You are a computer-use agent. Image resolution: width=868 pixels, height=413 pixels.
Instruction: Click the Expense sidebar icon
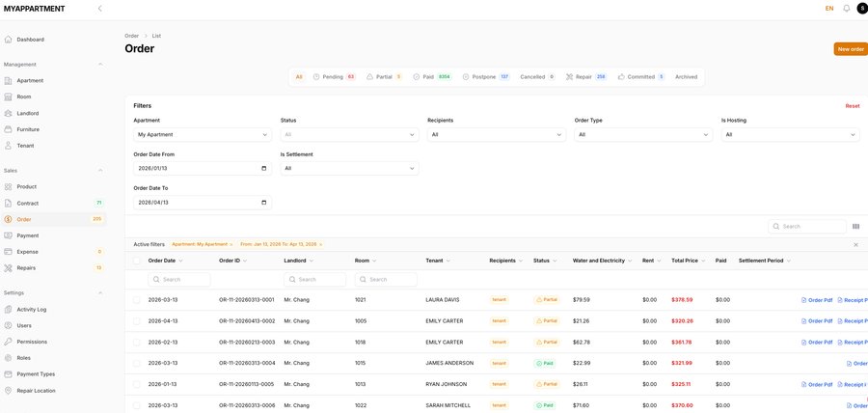click(8, 251)
